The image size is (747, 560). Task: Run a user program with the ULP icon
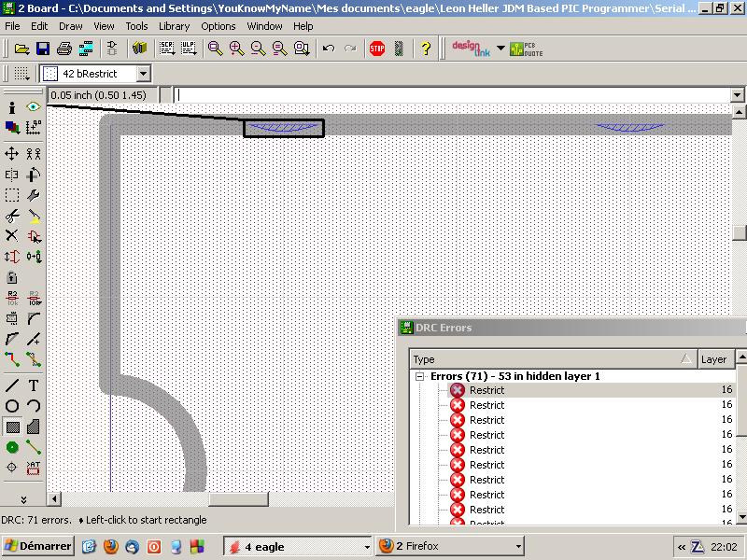click(189, 49)
